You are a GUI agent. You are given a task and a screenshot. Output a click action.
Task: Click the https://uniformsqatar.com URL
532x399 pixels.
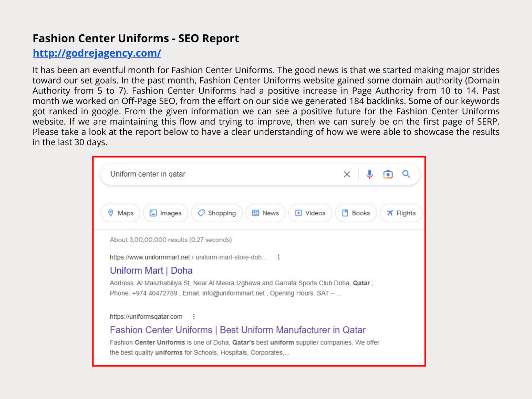coord(146,317)
